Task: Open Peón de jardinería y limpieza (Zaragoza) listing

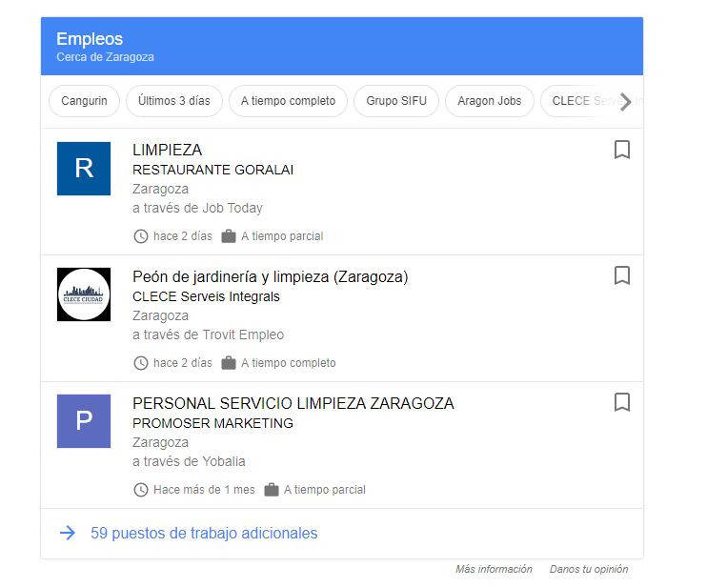Action: [270, 276]
